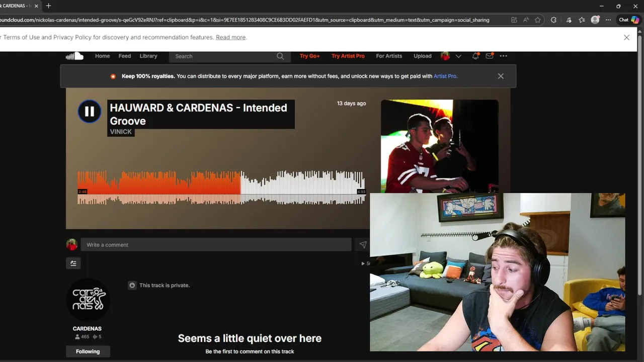
Task: Open the track artwork image
Action: (x=439, y=146)
